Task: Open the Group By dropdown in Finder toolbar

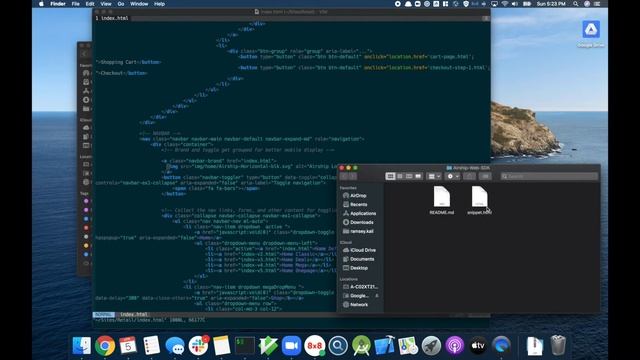Action: pyautogui.click(x=433, y=176)
